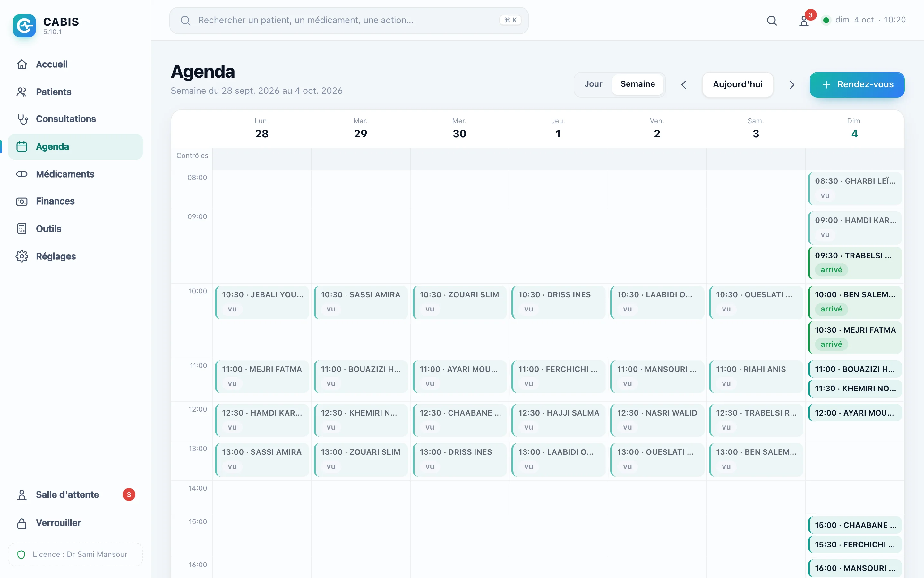
Task: Open 13:00 DRISS INES appointment
Action: coord(459,460)
